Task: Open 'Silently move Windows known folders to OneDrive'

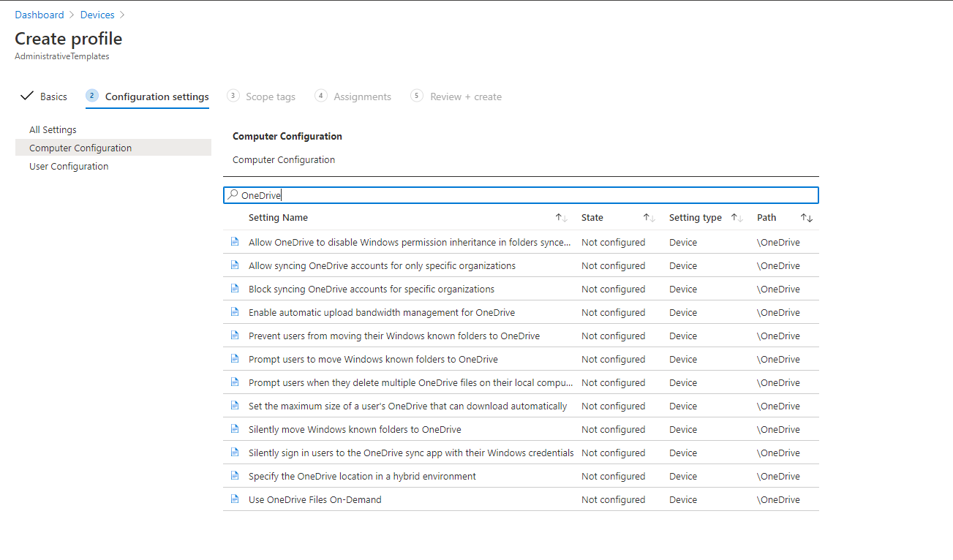Action: [x=355, y=429]
